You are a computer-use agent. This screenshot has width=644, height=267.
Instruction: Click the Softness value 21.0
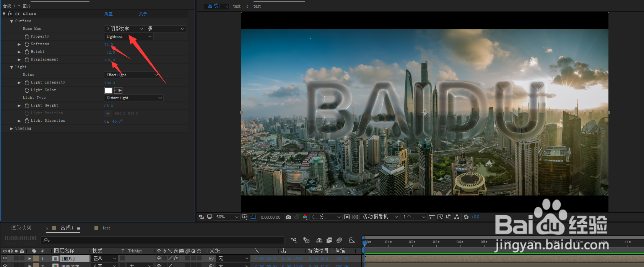pos(108,45)
